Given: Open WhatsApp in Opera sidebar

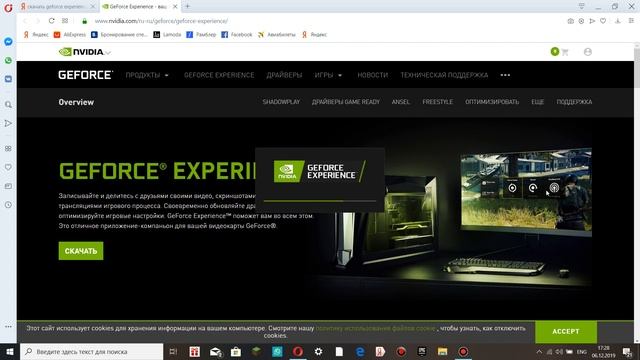Looking at the screenshot, I should click(x=8, y=60).
